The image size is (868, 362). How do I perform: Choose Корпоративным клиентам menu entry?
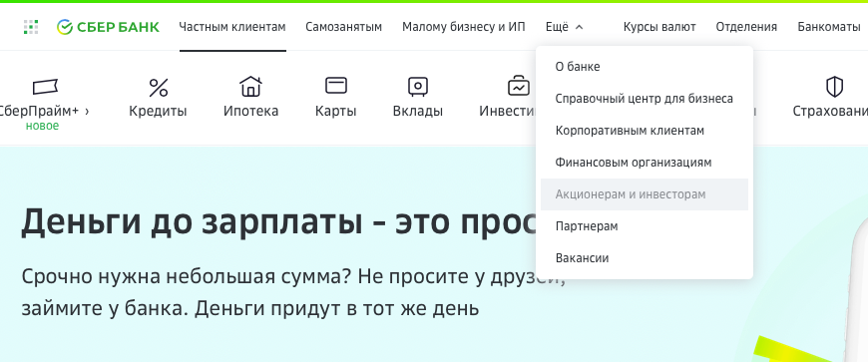tap(645, 131)
